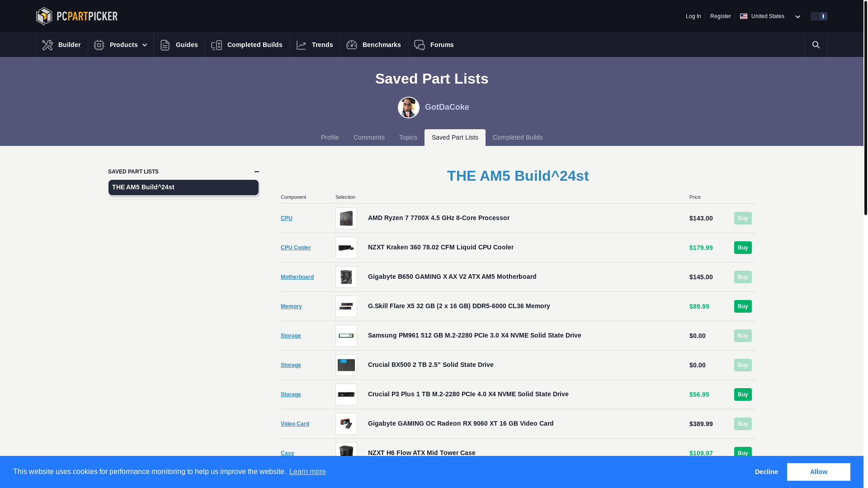Go to Guides
This screenshot has height=488, width=868.
(179, 45)
